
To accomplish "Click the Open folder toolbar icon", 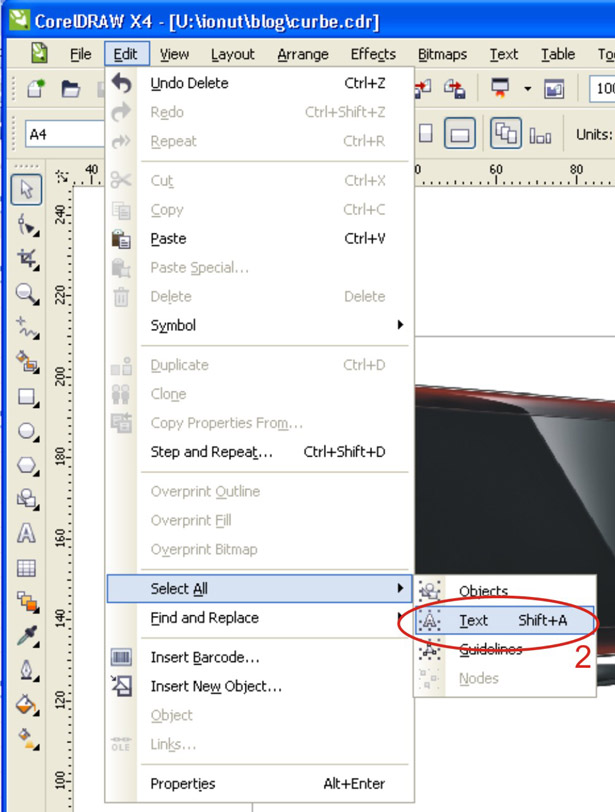I will click(70, 89).
